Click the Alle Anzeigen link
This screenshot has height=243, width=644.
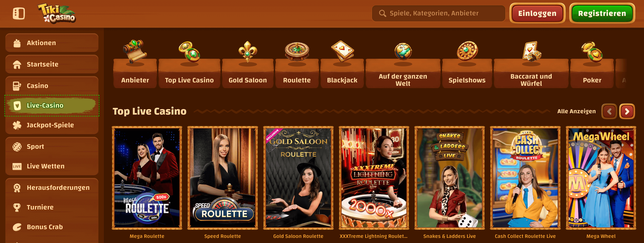(x=576, y=111)
